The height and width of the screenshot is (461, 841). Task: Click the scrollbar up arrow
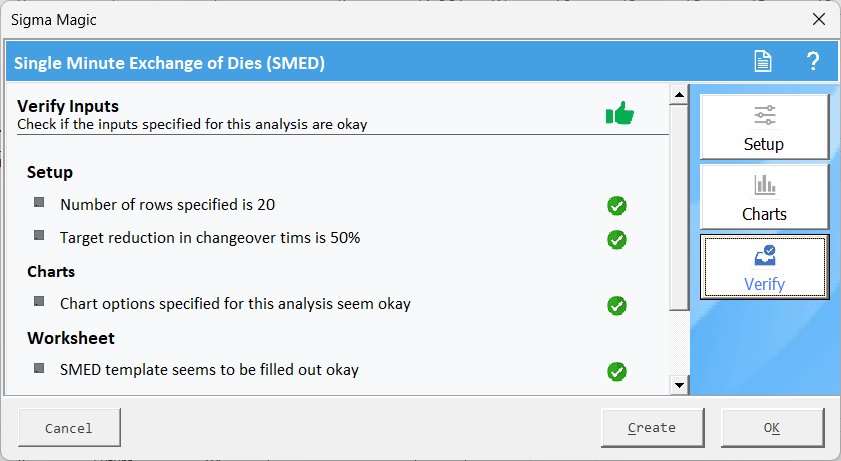[x=679, y=95]
